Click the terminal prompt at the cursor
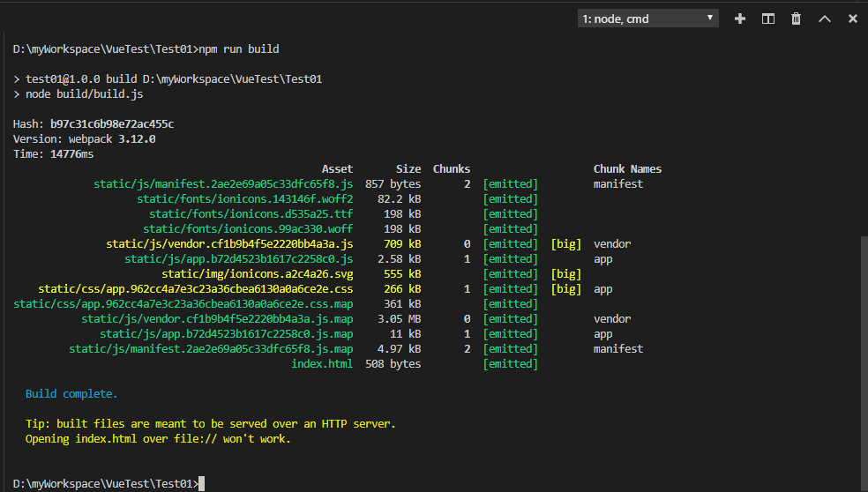This screenshot has height=492, width=868. coord(201,483)
